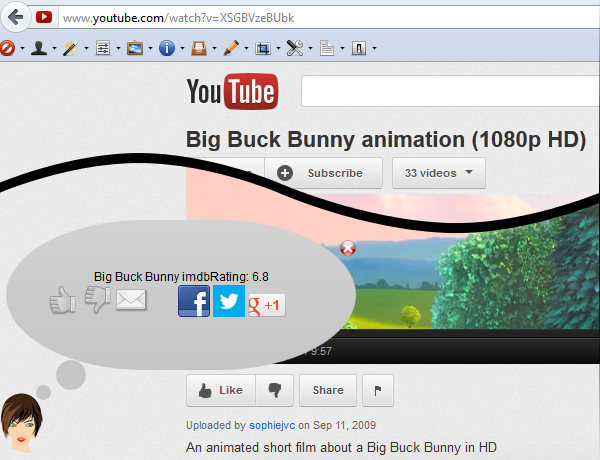The width and height of the screenshot is (600, 460).
Task: Open dropdown next to Information icon
Action: click(183, 48)
